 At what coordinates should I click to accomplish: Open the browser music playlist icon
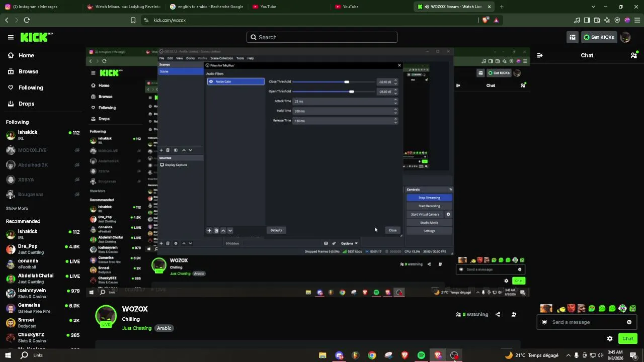click(577, 20)
